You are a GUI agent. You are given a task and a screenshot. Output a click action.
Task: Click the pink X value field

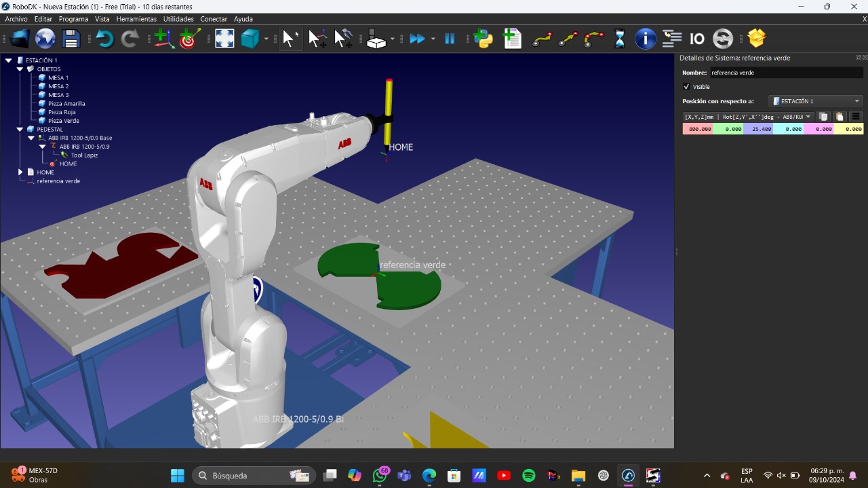click(x=697, y=129)
